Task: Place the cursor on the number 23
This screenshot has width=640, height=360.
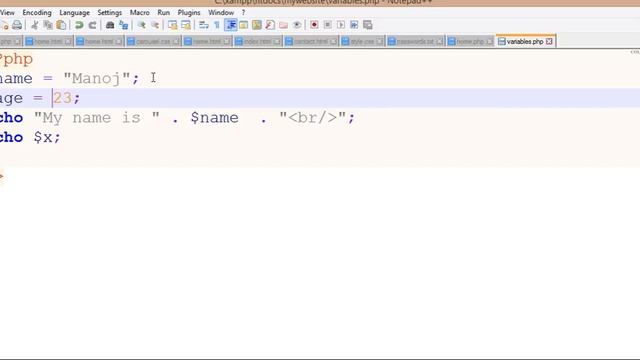Action: (62, 98)
